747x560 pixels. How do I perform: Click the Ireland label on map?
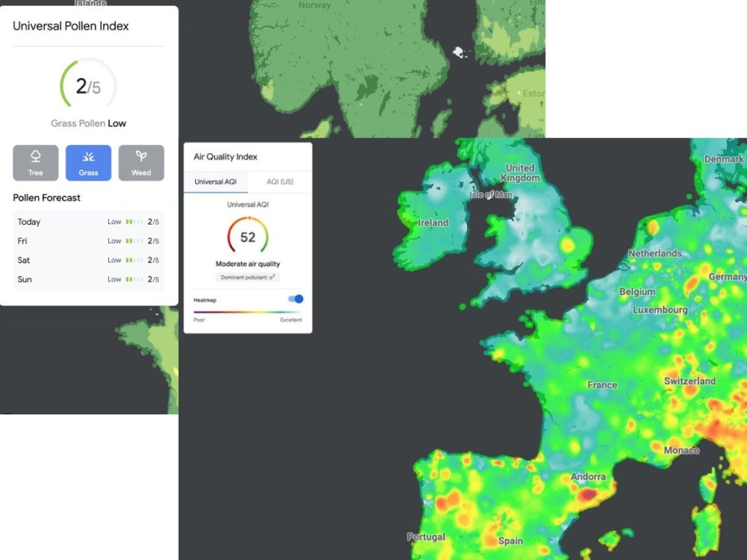433,223
